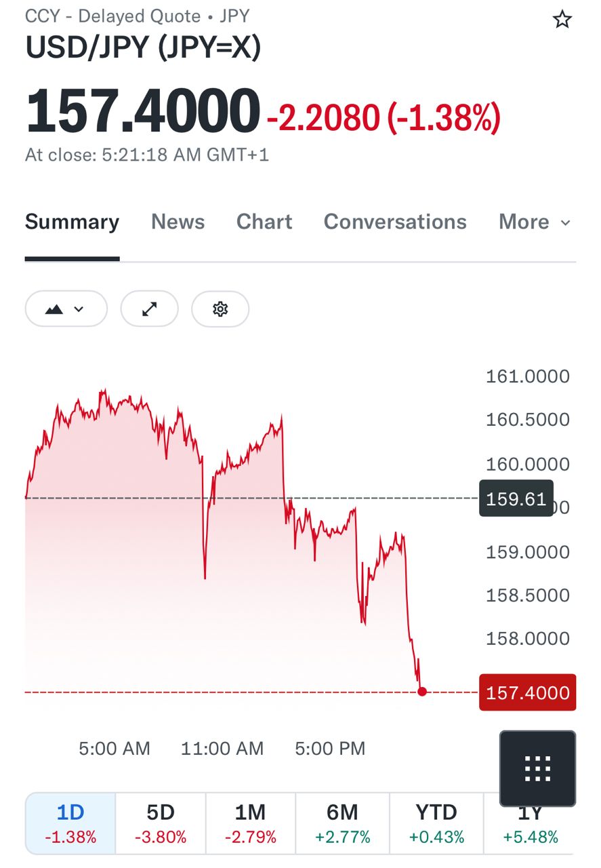Choose the 6M time range
This screenshot has height=868, width=601.
click(343, 823)
